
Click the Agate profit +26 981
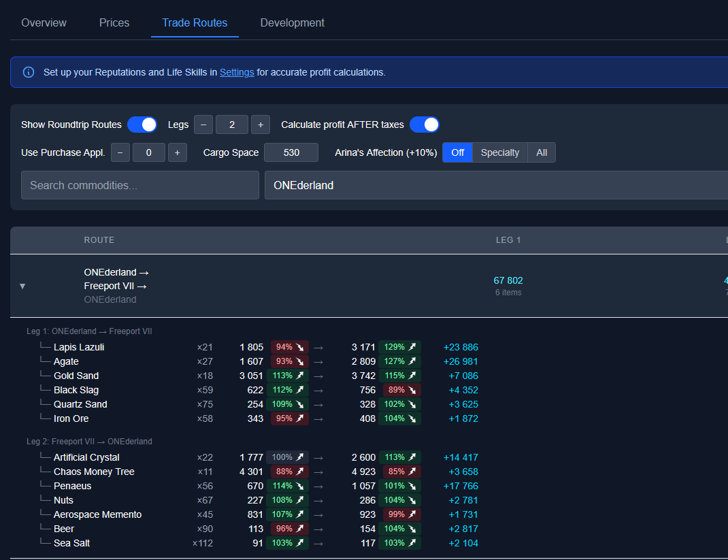pyautogui.click(x=461, y=362)
